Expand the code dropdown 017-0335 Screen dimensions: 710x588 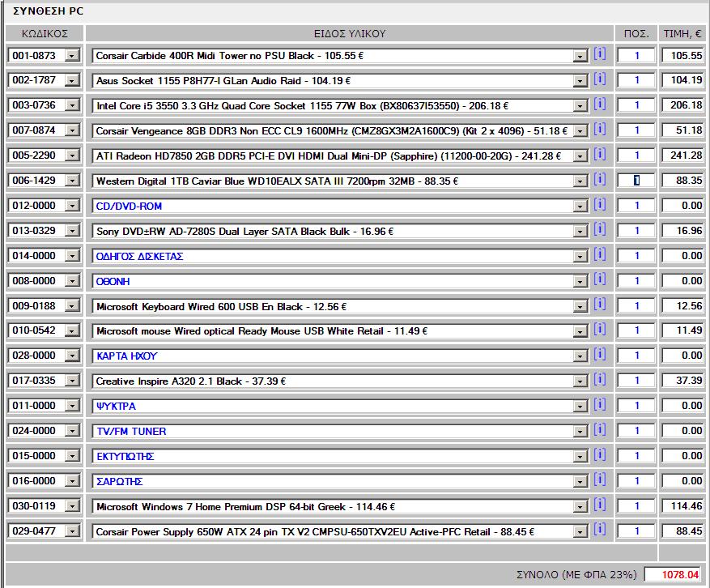point(71,381)
